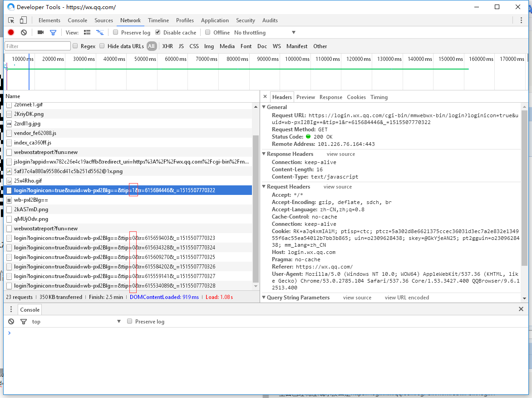Check the Hide data URLs checkbox
Viewport: 532px width, 398px height.
pyautogui.click(x=102, y=46)
